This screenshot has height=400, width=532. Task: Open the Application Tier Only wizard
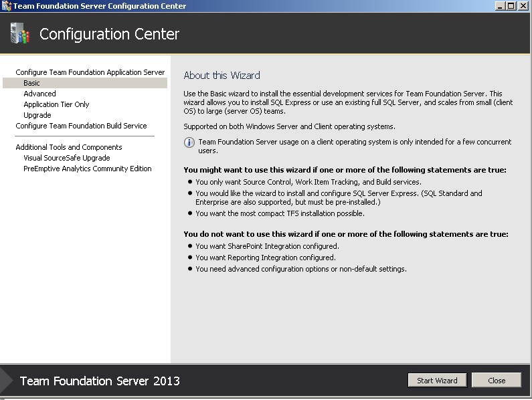tap(56, 104)
